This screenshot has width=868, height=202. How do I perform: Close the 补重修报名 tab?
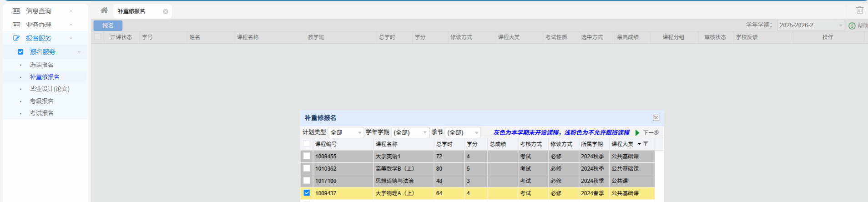[166, 12]
